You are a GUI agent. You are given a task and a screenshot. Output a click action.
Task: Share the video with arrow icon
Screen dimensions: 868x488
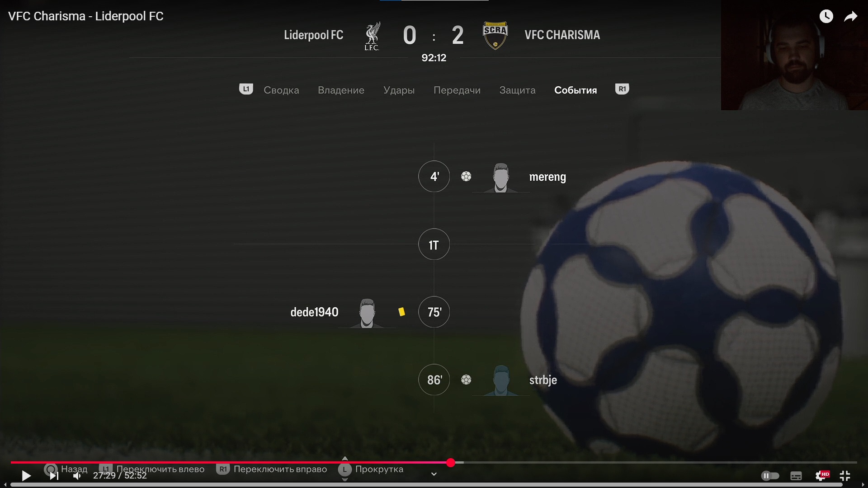(x=851, y=17)
